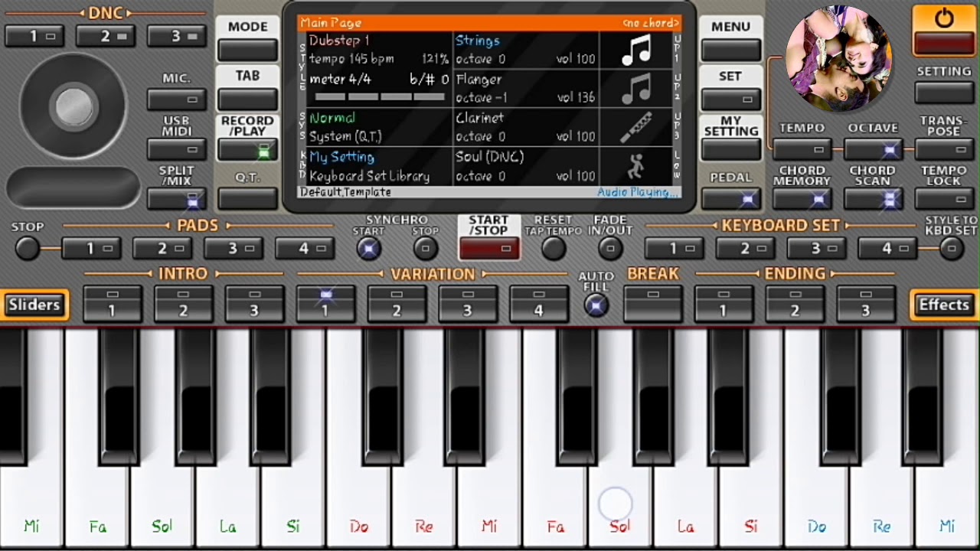Tap the Clarinet instrument icon

(x=636, y=128)
